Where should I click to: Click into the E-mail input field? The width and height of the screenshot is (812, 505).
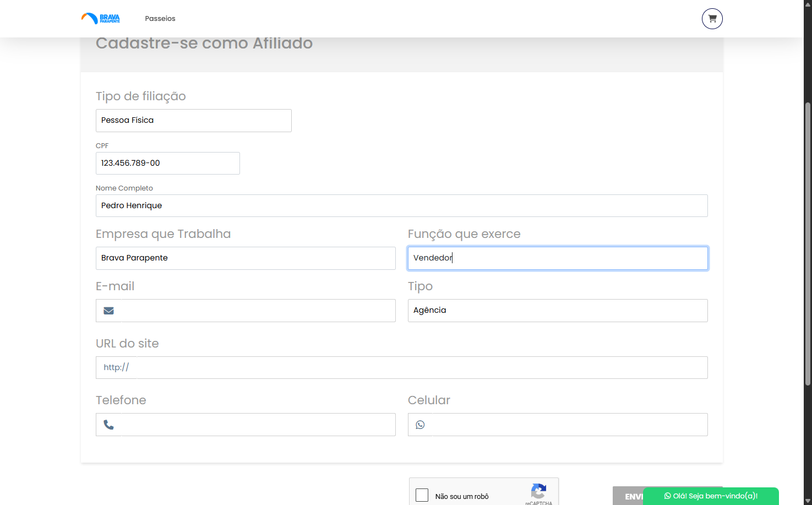(258, 311)
